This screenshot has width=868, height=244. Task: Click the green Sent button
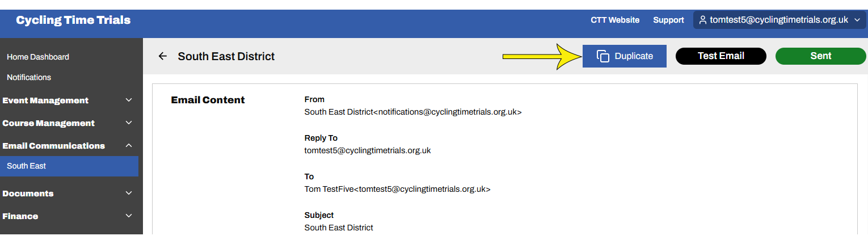(820, 56)
